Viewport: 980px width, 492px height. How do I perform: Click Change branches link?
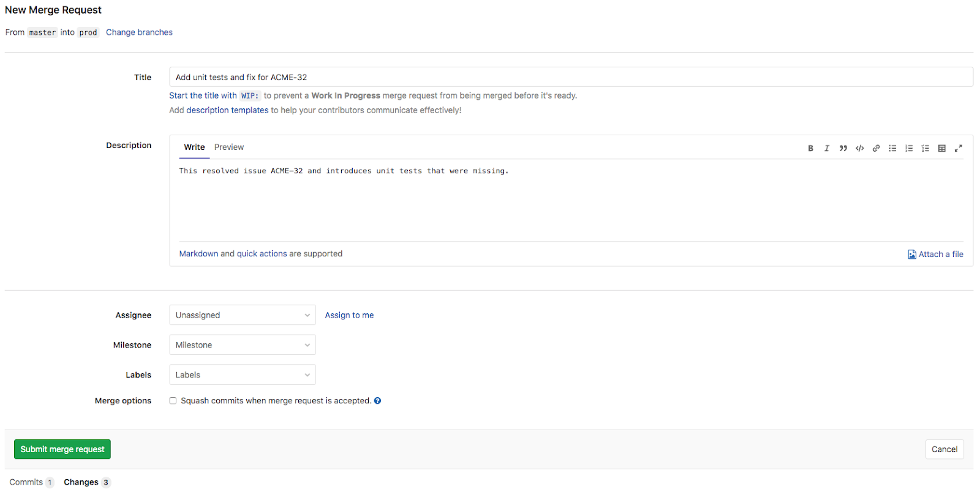[139, 32]
